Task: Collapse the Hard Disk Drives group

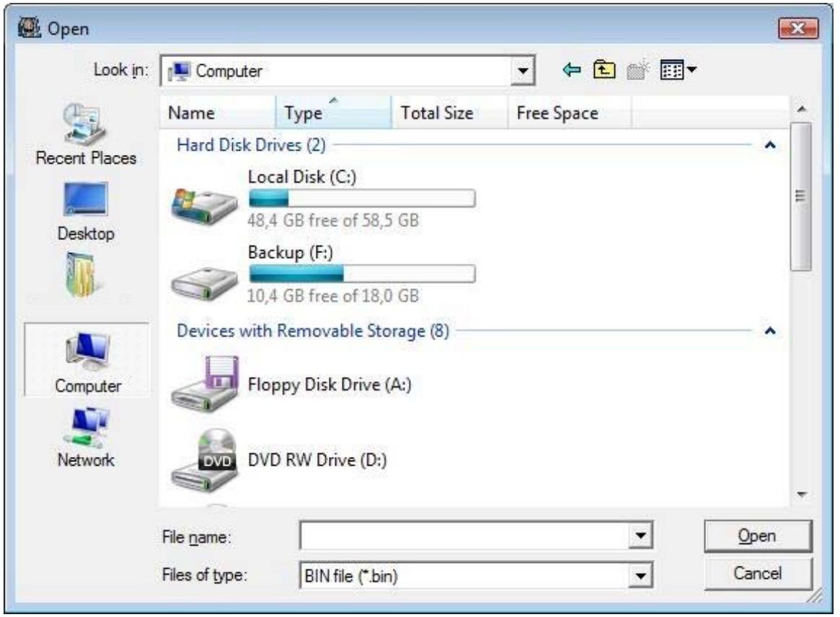Action: pyautogui.click(x=770, y=146)
